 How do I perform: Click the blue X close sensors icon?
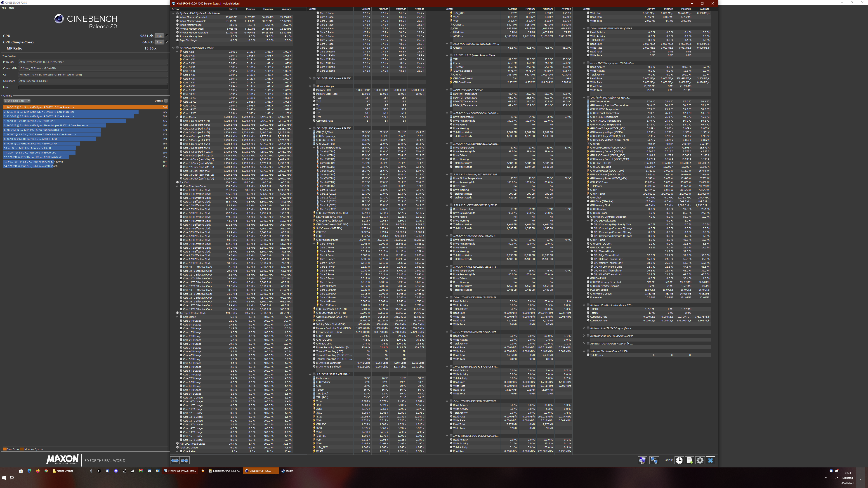710,460
